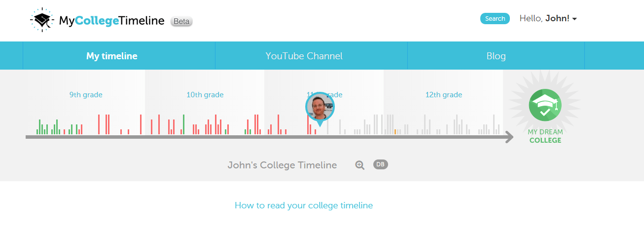Click the MyCollegeTimeline title text

pyautogui.click(x=112, y=21)
